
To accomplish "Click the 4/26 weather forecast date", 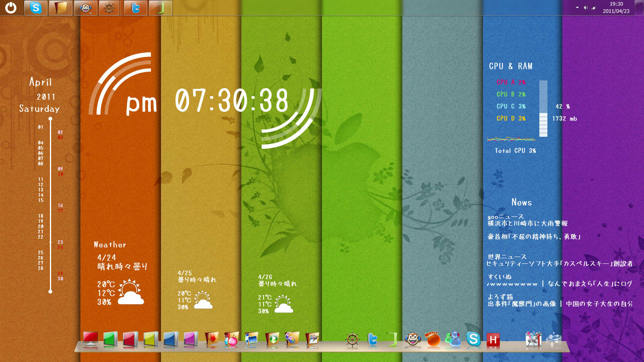I will pyautogui.click(x=265, y=277).
